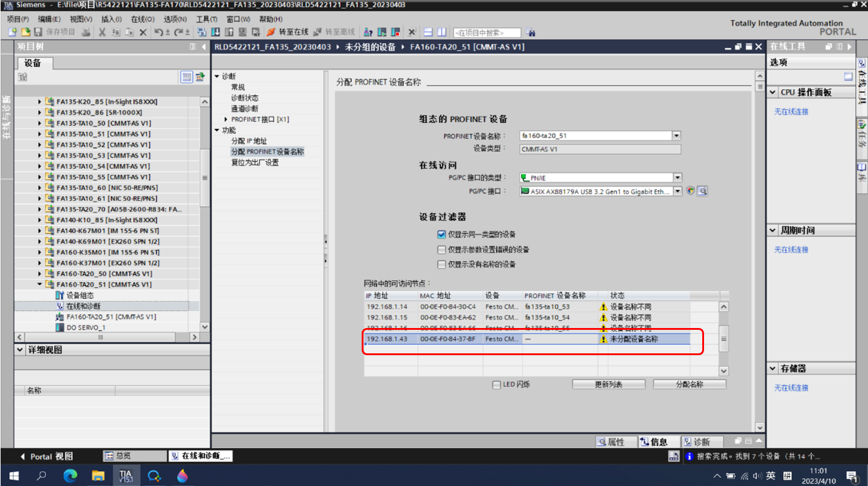Click the search icon beside PG/PC 接口 dropdown
Image resolution: width=868 pixels, height=486 pixels.
tap(702, 191)
